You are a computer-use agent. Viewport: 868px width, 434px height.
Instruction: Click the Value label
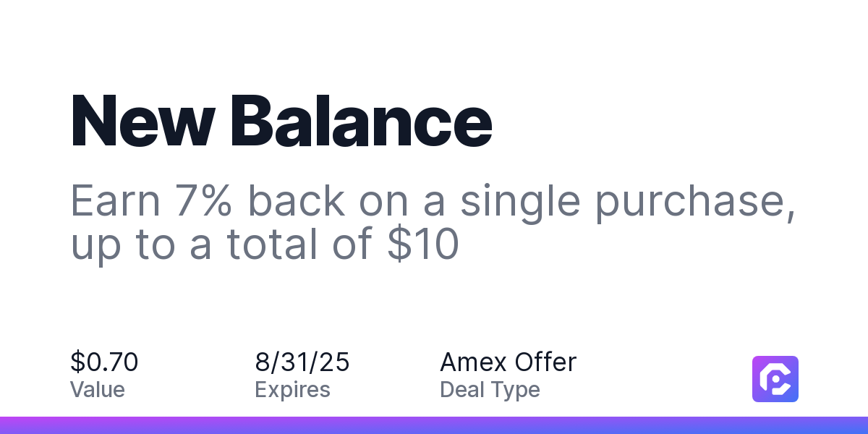pos(98,390)
